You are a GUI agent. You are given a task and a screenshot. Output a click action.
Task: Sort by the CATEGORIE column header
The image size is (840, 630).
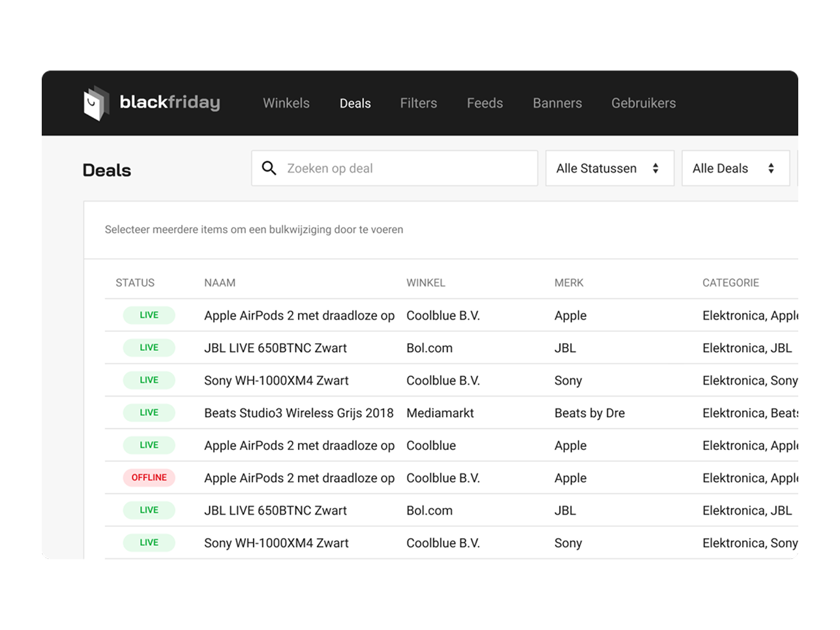coord(730,282)
